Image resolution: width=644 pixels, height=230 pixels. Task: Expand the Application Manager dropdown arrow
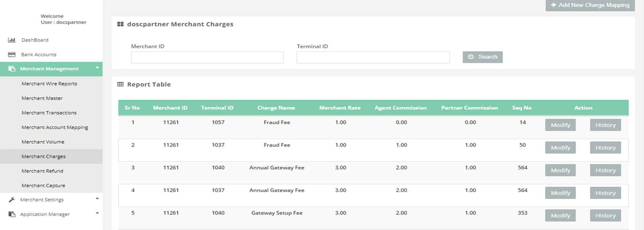(x=97, y=213)
